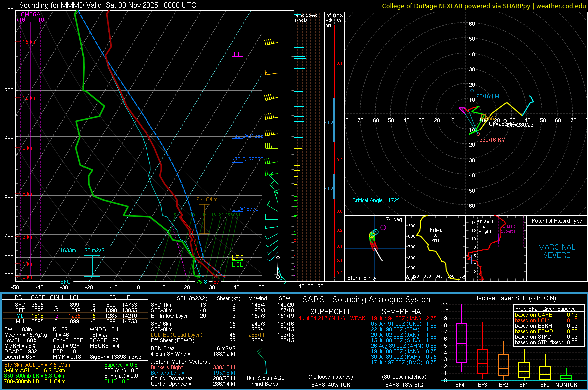Click the 'Sounding for MMMD Valid' title text
This screenshot has width=588, height=390.
coord(60,5)
